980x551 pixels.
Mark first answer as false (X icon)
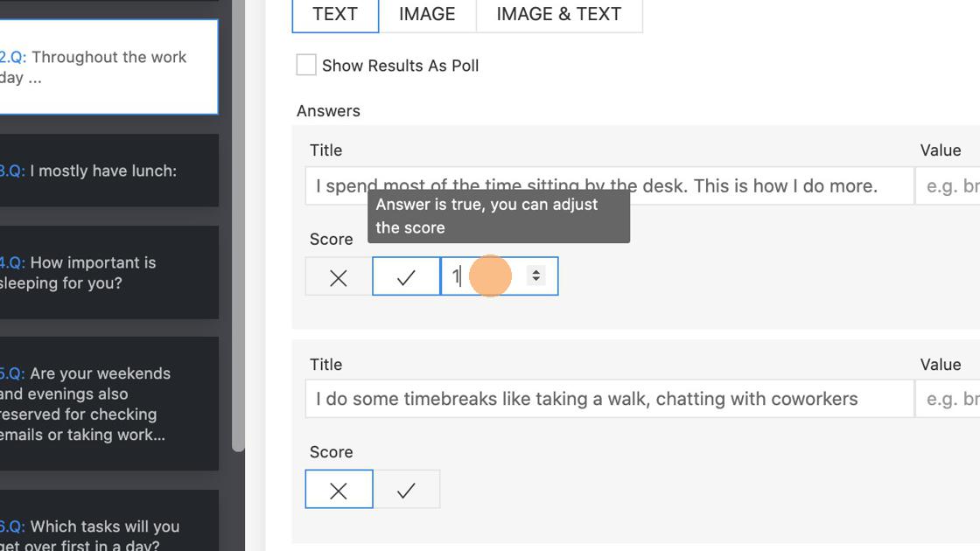tap(339, 277)
